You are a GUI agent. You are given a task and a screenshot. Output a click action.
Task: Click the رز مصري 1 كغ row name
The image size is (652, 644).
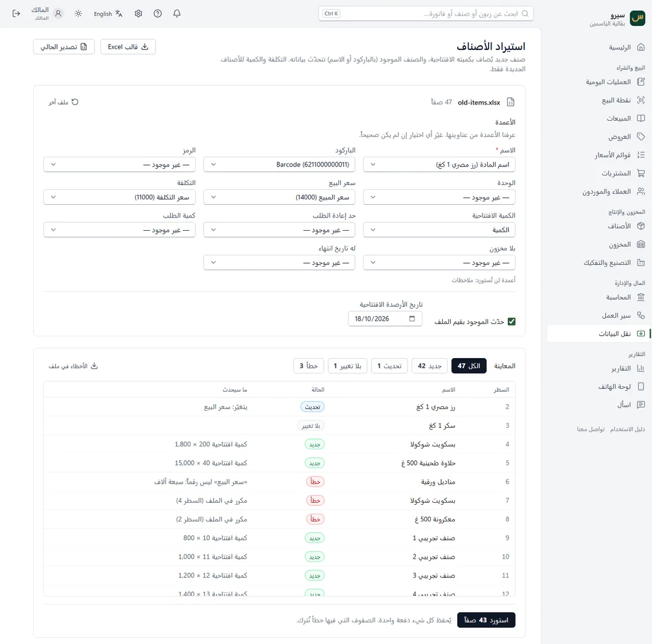pyautogui.click(x=436, y=407)
